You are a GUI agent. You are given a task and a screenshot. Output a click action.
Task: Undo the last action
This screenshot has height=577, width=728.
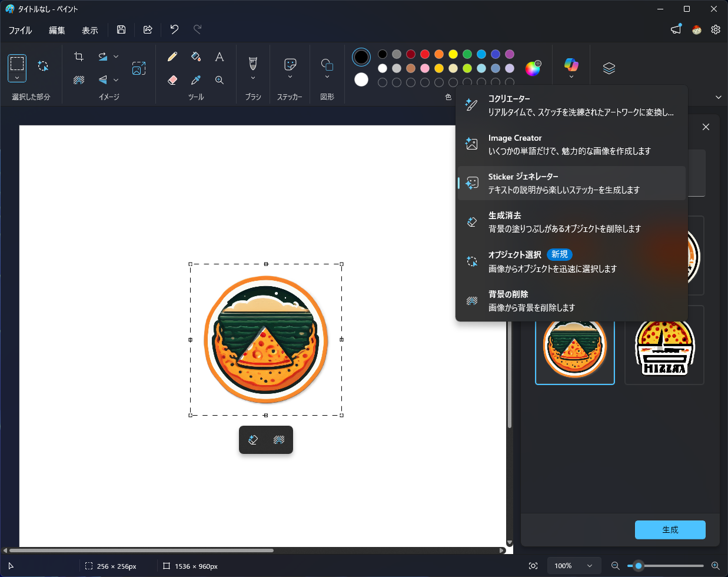tap(174, 29)
